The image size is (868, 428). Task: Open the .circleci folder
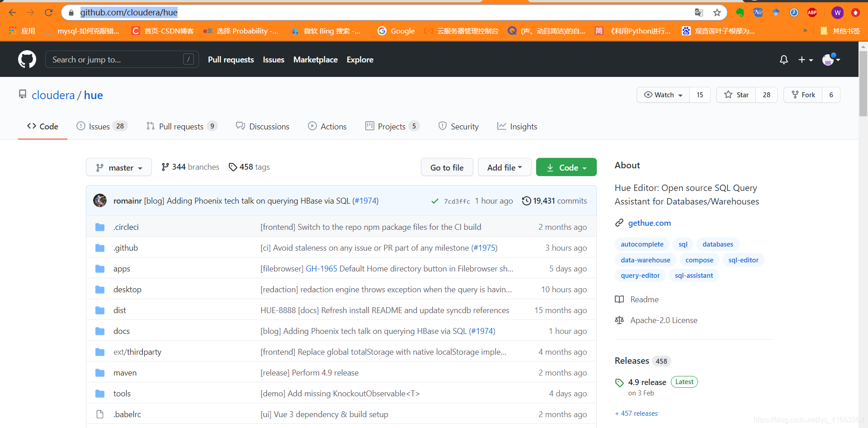pos(126,227)
